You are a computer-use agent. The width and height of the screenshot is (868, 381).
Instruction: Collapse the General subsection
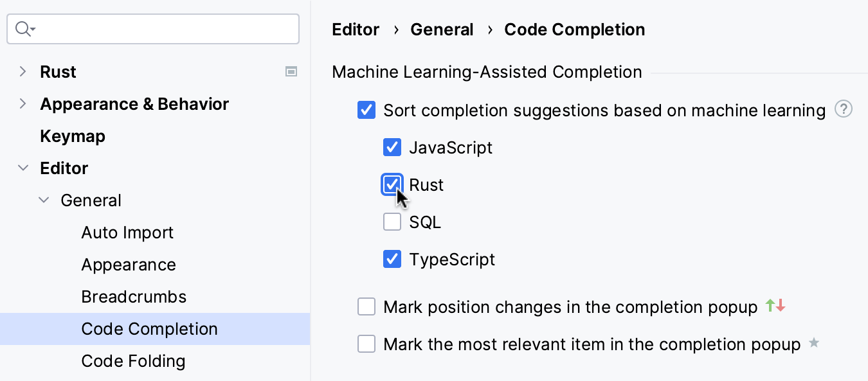coord(44,200)
